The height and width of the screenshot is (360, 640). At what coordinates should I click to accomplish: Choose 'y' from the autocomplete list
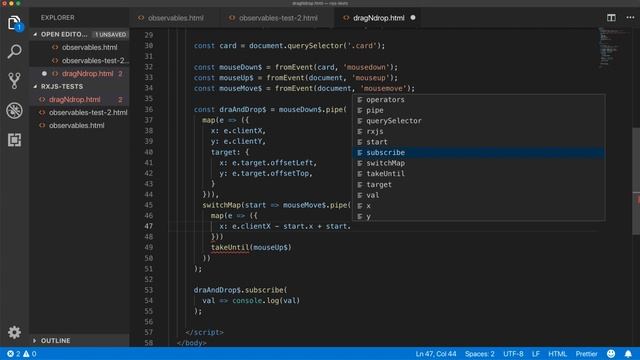pyautogui.click(x=478, y=216)
